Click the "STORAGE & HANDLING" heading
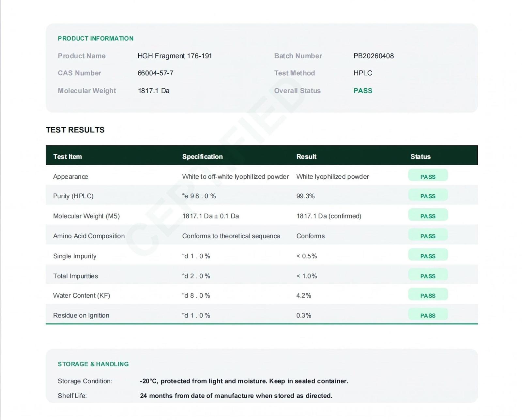The height and width of the screenshot is (420, 522). tap(93, 364)
